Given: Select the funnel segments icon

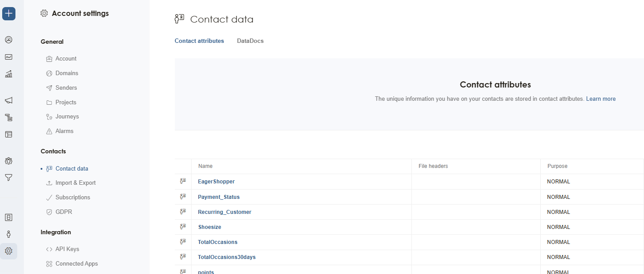Looking at the screenshot, I should (x=9, y=178).
